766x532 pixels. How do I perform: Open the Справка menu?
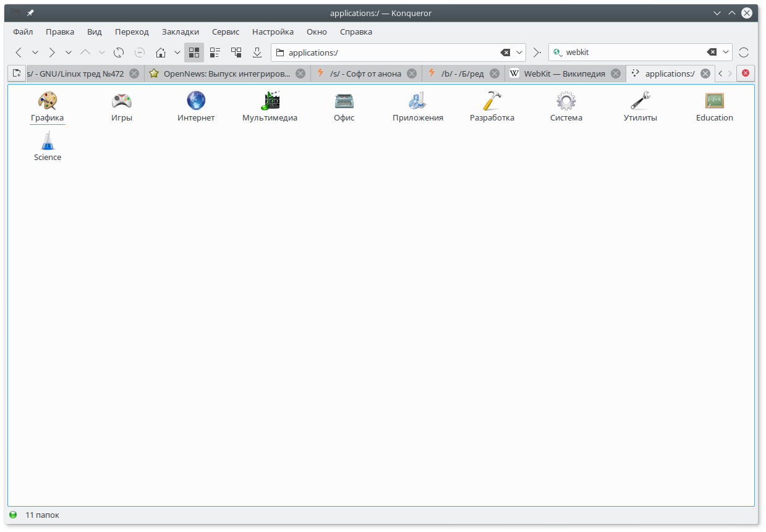(356, 32)
